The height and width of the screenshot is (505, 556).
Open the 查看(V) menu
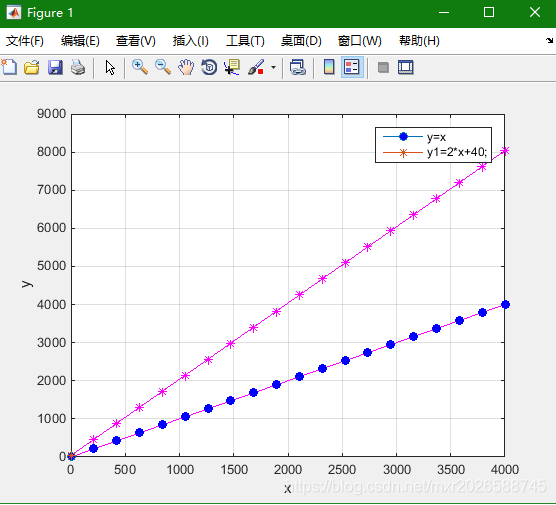(136, 41)
